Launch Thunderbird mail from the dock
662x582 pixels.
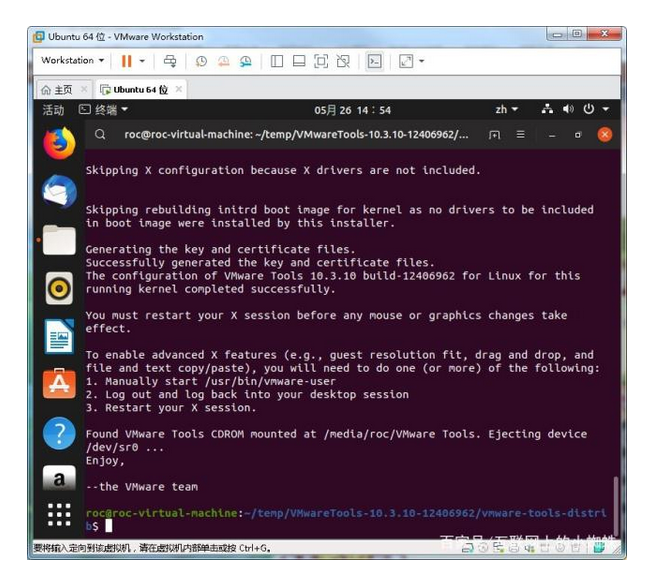point(59,192)
